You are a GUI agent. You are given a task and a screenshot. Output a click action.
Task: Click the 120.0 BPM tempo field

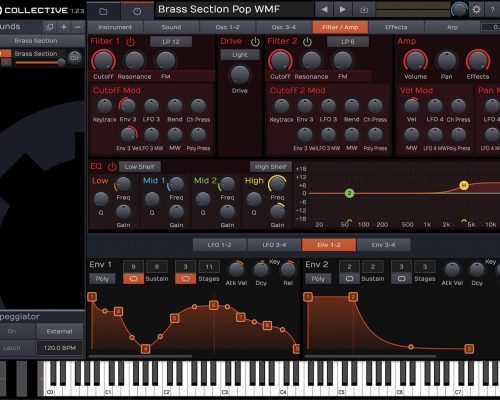coord(60,348)
